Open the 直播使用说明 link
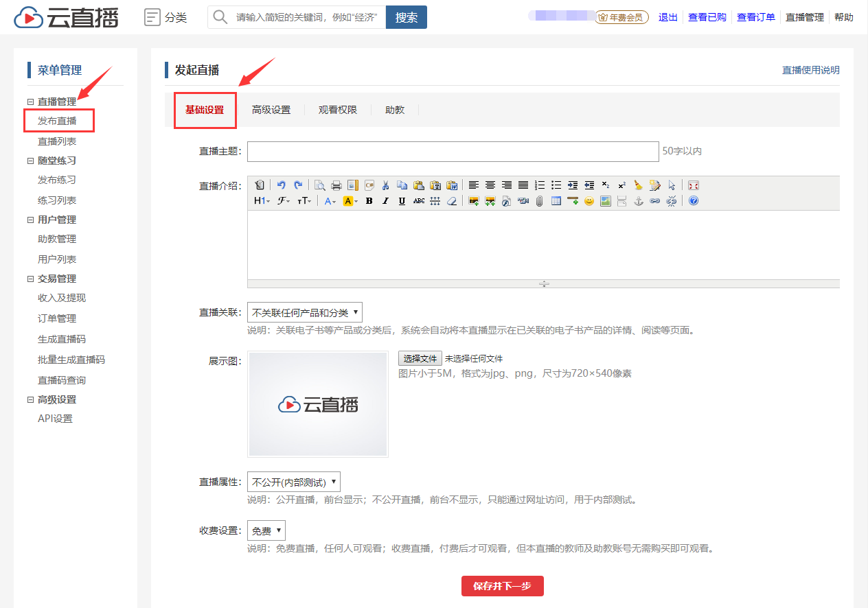 [x=810, y=70]
